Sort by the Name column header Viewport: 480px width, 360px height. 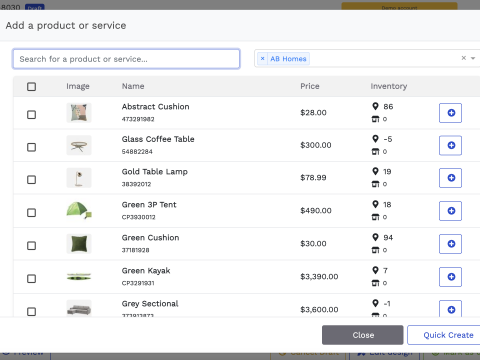(133, 86)
